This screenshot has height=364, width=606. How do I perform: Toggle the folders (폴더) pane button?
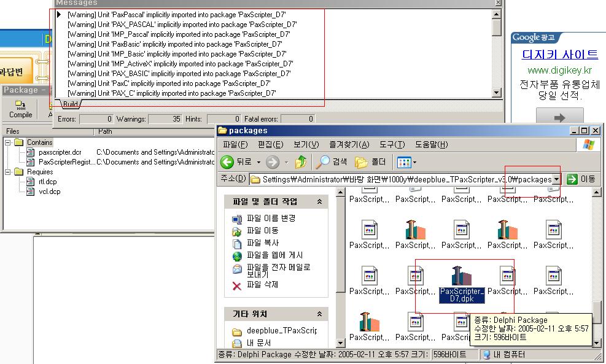370,162
